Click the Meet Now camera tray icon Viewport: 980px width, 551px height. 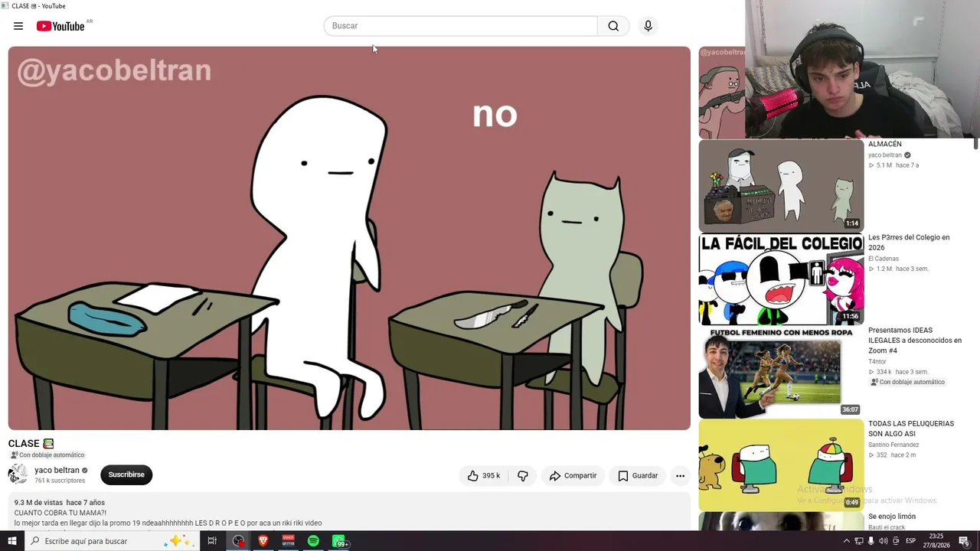[x=896, y=541]
